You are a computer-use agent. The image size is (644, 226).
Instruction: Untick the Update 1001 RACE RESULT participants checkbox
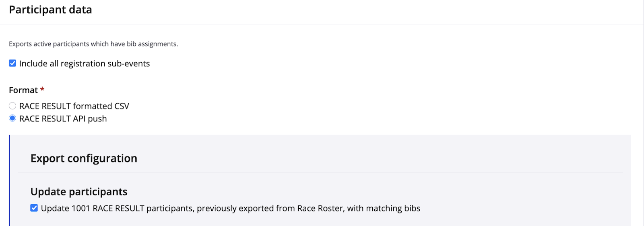(34, 208)
